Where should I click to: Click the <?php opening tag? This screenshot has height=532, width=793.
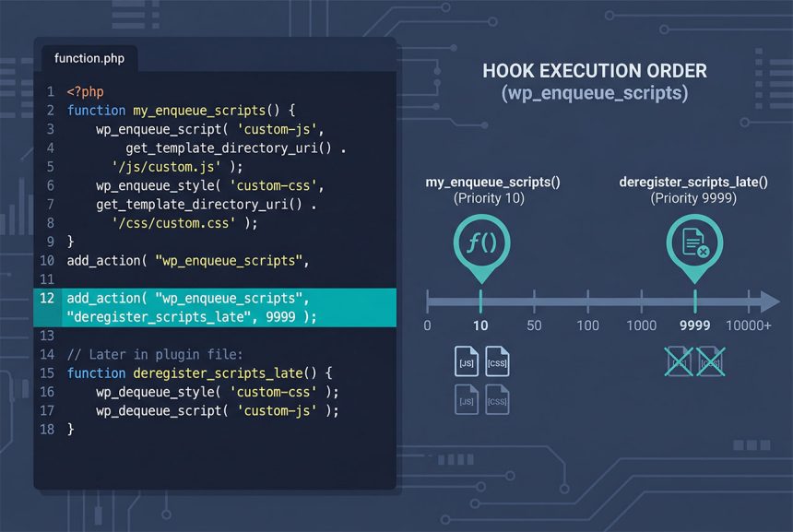pyautogui.click(x=85, y=91)
